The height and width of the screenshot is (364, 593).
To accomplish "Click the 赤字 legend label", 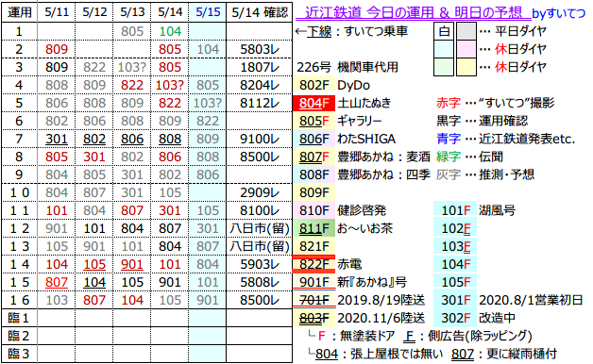I will click(449, 103).
